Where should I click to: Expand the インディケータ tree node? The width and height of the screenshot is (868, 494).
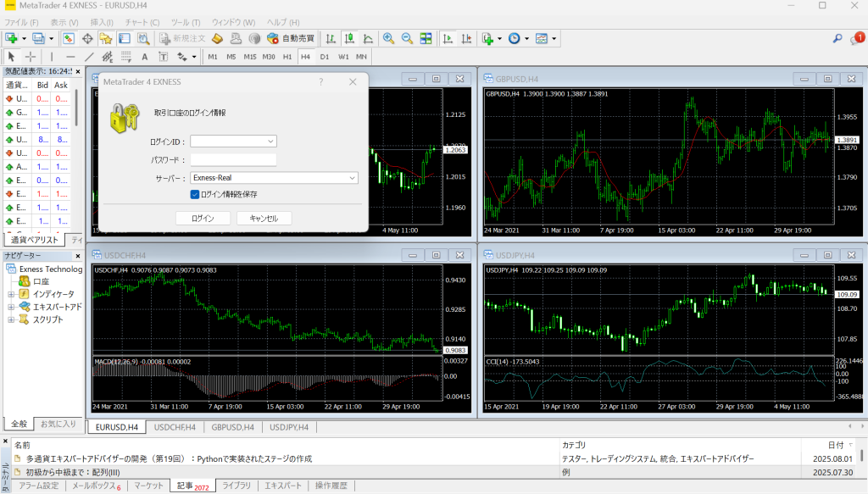tap(11, 294)
